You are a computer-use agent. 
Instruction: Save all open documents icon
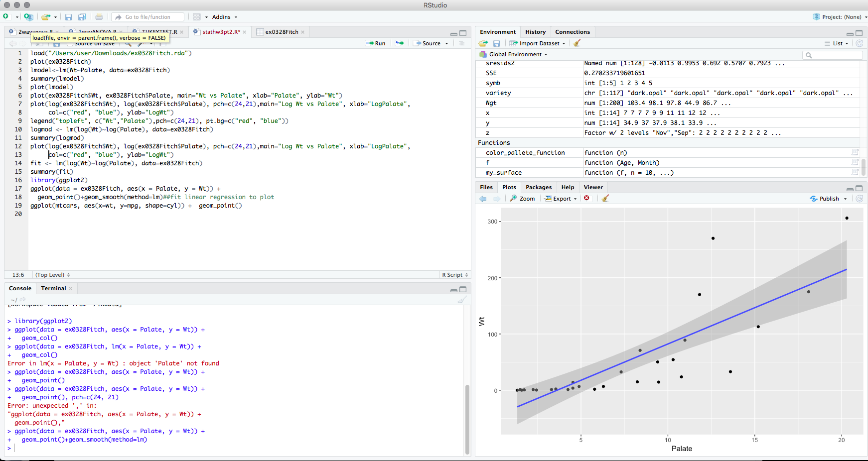pyautogui.click(x=82, y=17)
